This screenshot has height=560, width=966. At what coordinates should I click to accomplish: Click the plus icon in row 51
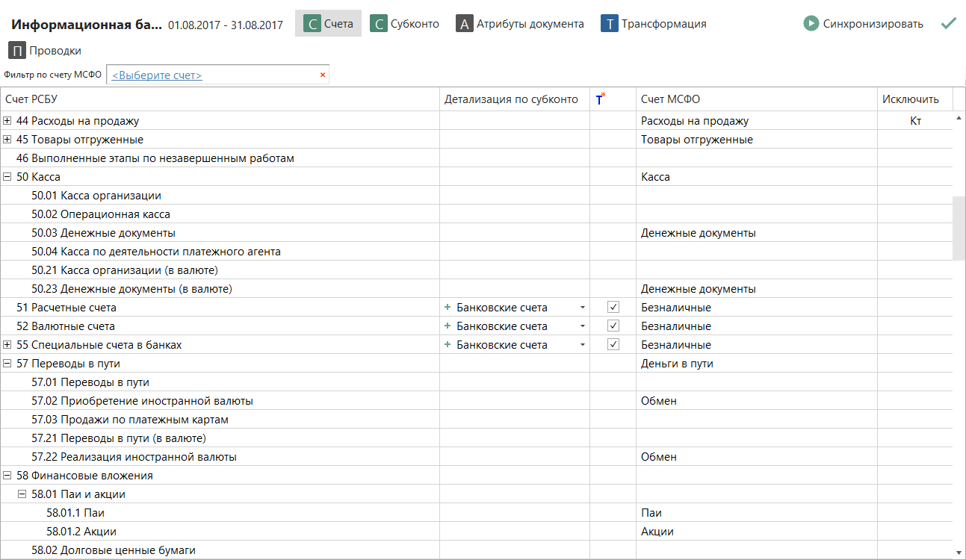(x=448, y=308)
